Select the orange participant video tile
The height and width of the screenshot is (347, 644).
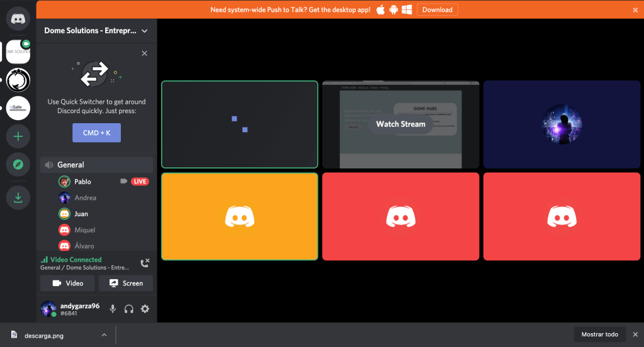(239, 216)
